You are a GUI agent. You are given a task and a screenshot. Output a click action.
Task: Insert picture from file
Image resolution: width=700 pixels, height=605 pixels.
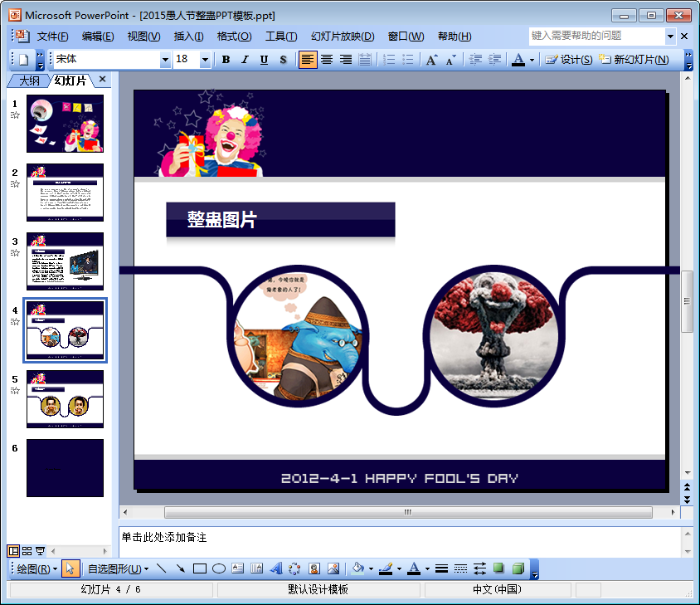click(x=333, y=568)
